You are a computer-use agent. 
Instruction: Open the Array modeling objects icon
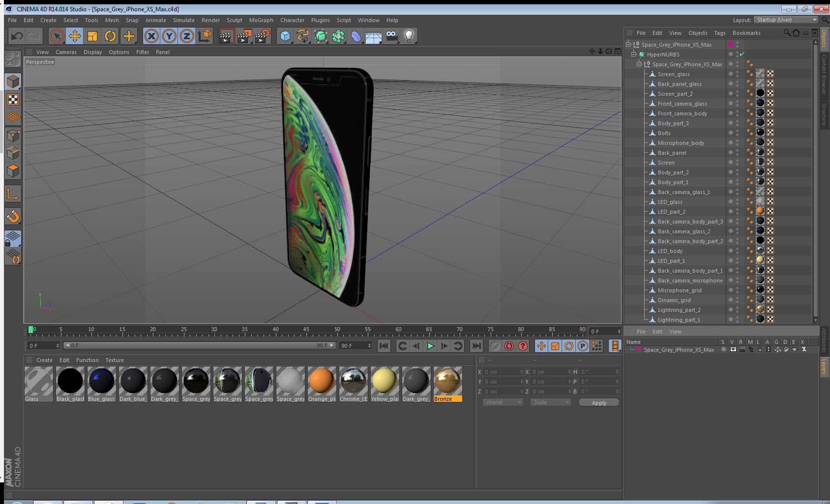(x=338, y=36)
